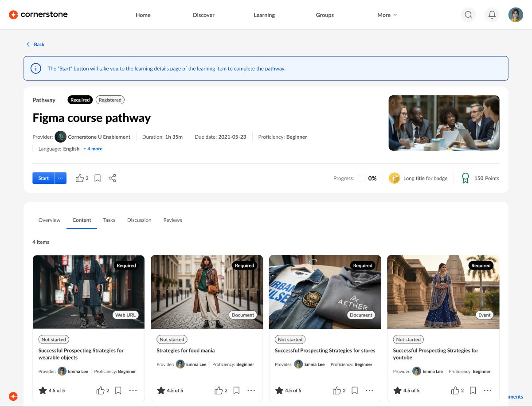This screenshot has height=407, width=532.
Task: Open the youtube card temple photo
Action: (443, 292)
